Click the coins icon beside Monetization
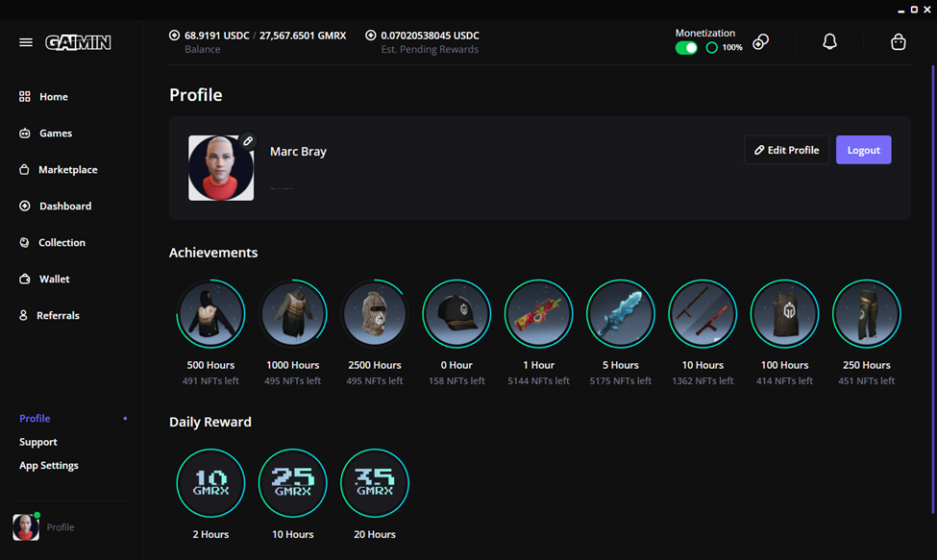 pos(760,42)
